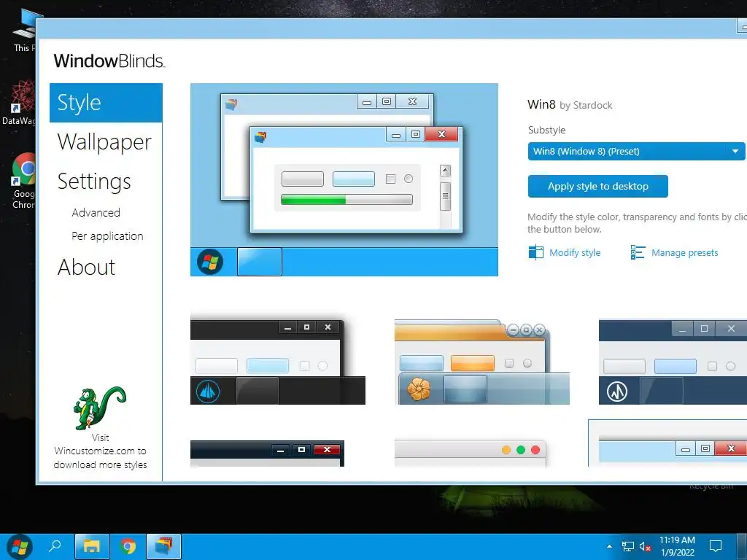The height and width of the screenshot is (560, 747).
Task: Visit Wincustomize.com to download more styles
Action: [100, 451]
